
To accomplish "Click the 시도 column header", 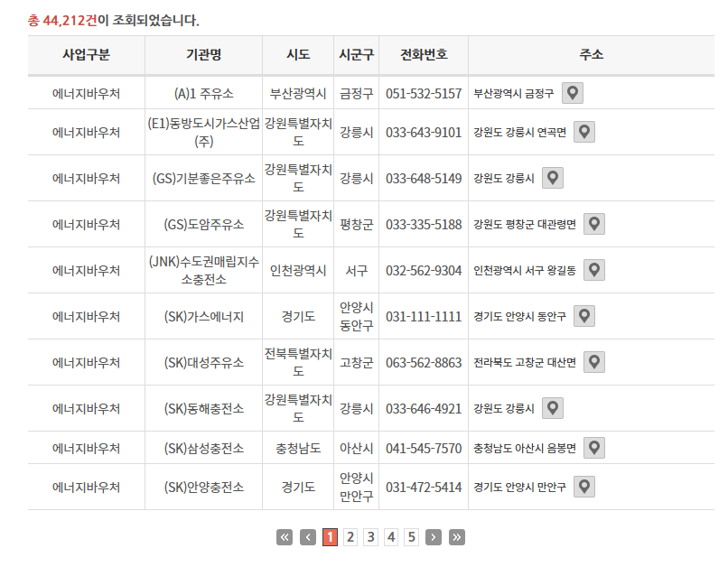I will [x=298, y=55].
